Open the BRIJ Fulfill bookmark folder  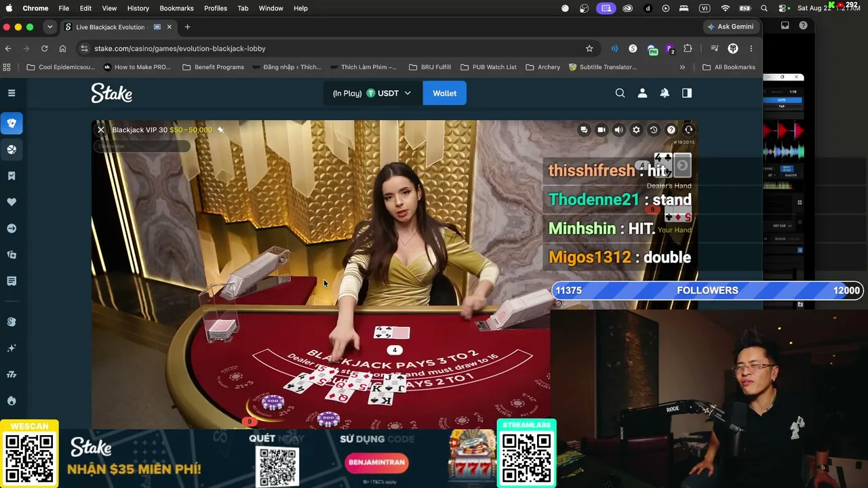429,67
